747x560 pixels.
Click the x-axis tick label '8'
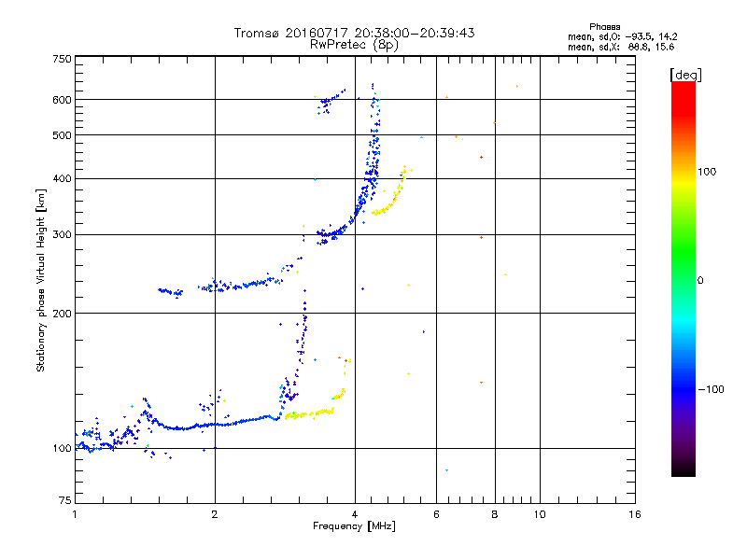point(495,514)
